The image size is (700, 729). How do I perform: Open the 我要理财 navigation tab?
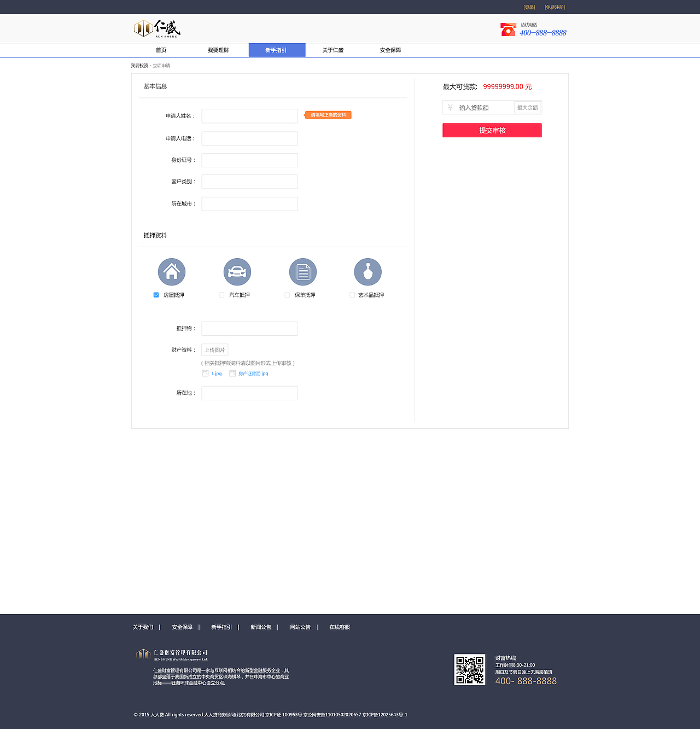[218, 50]
